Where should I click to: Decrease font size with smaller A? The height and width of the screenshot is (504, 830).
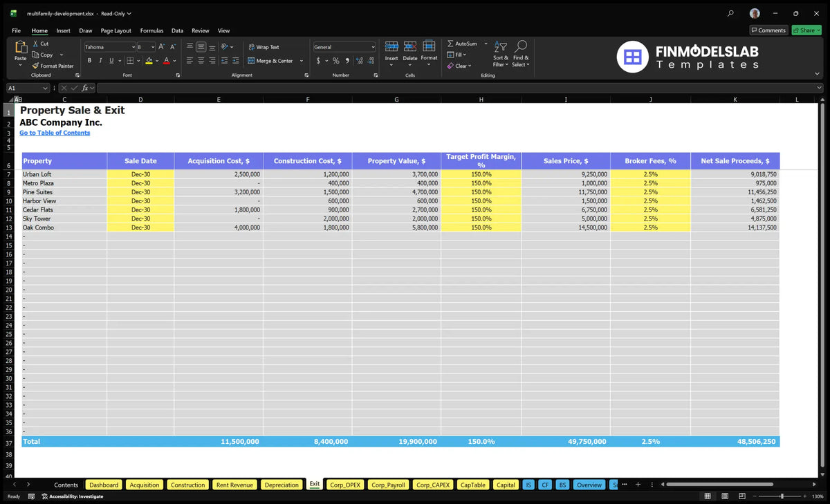click(173, 47)
